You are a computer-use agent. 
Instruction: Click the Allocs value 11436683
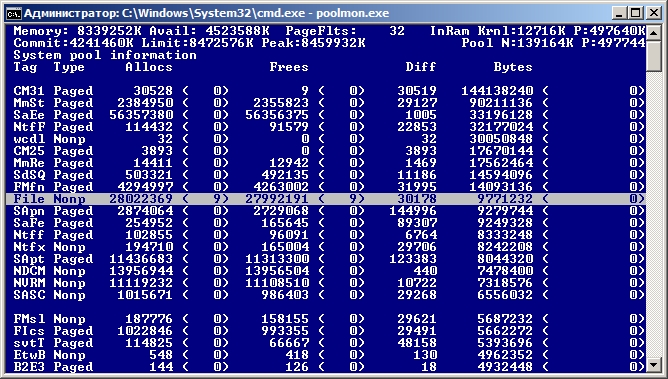point(141,259)
